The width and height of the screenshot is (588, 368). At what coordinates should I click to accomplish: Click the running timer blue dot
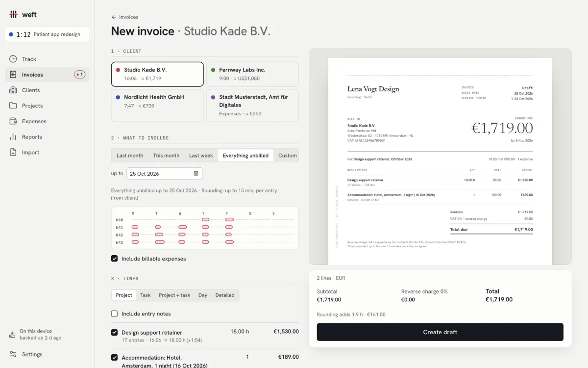[x=11, y=34]
